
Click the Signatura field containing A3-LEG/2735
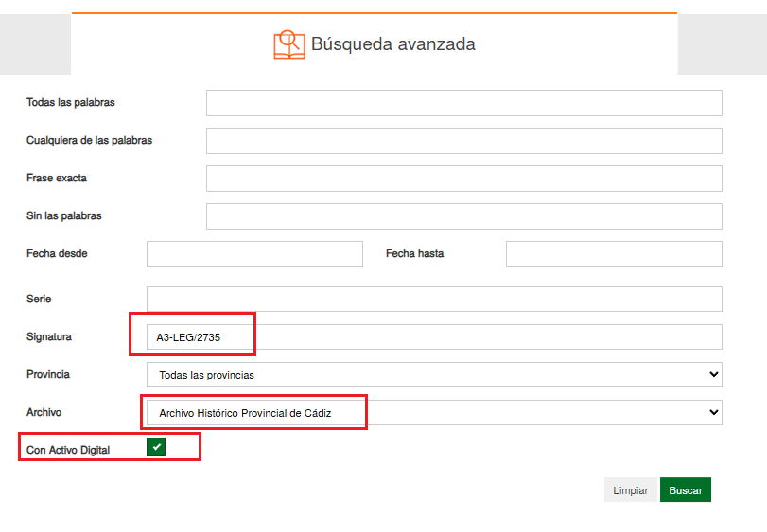(434, 337)
